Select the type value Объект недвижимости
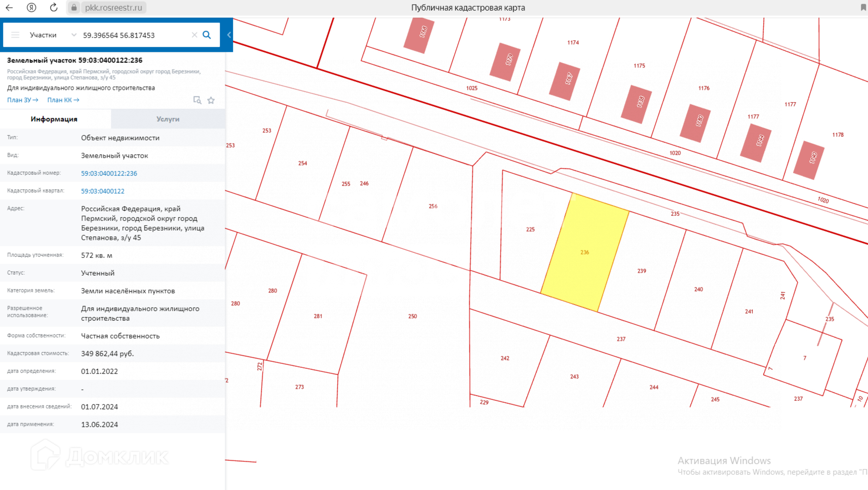Viewport: 868px width, 490px height. pyautogui.click(x=121, y=138)
